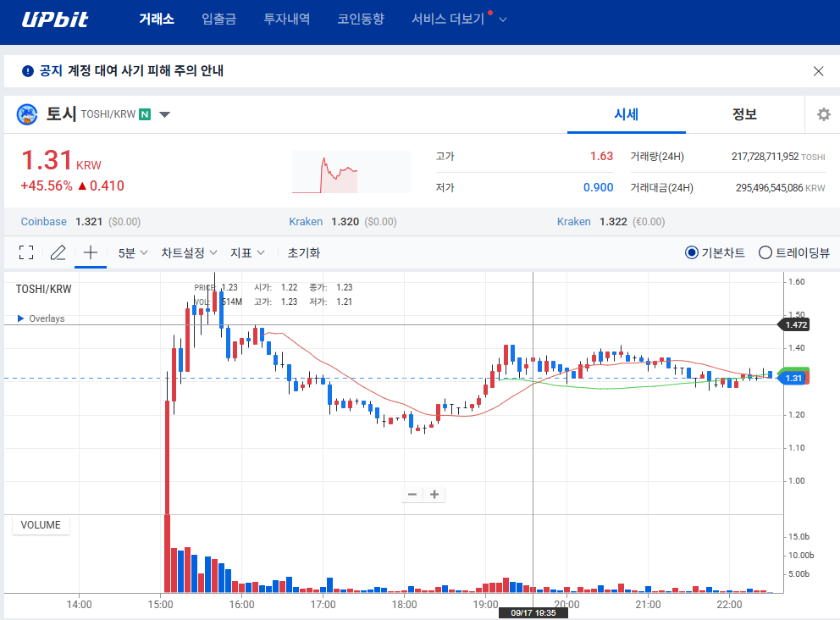This screenshot has height=620, width=840.
Task: Open chart settings gear icon
Action: 823,114
